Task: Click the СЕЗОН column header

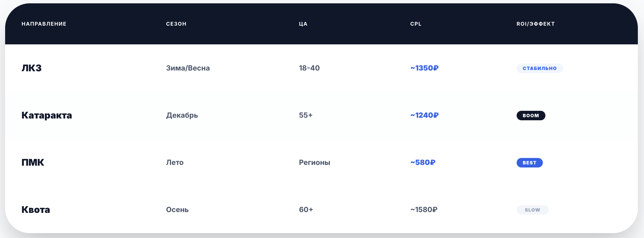Action: point(176,24)
